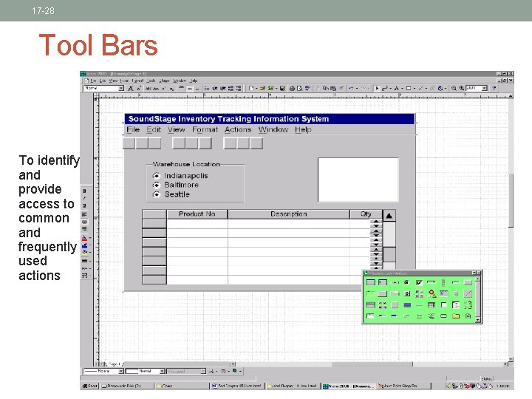Screen dimensions: 532x399
Task: Click the Zoom In magnifier icon
Action: coord(461,88)
